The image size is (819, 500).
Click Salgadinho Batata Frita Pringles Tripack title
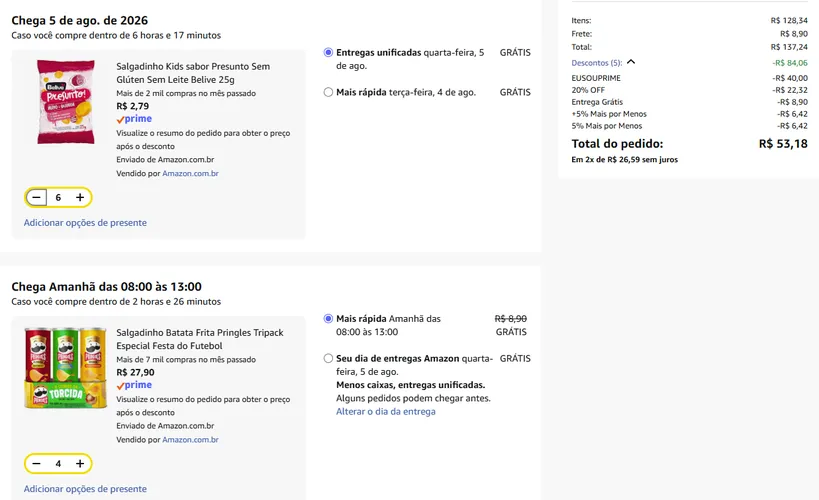click(x=200, y=339)
